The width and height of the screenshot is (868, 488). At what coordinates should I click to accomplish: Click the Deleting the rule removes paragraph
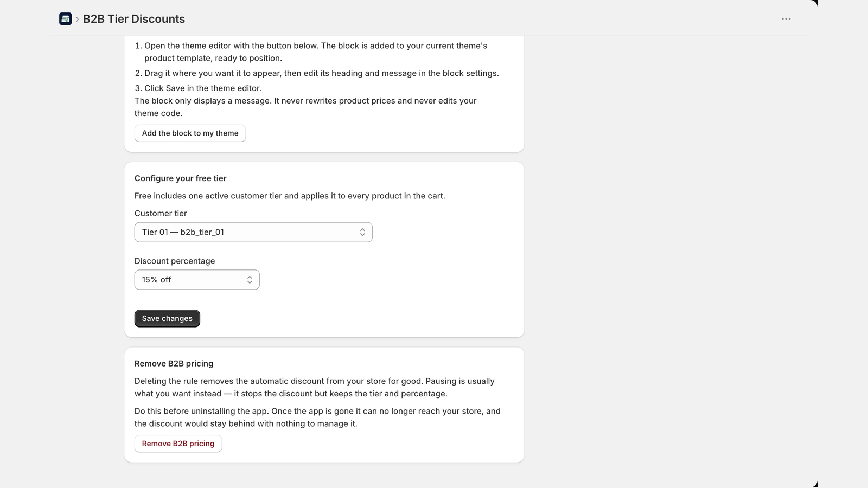pos(315,388)
